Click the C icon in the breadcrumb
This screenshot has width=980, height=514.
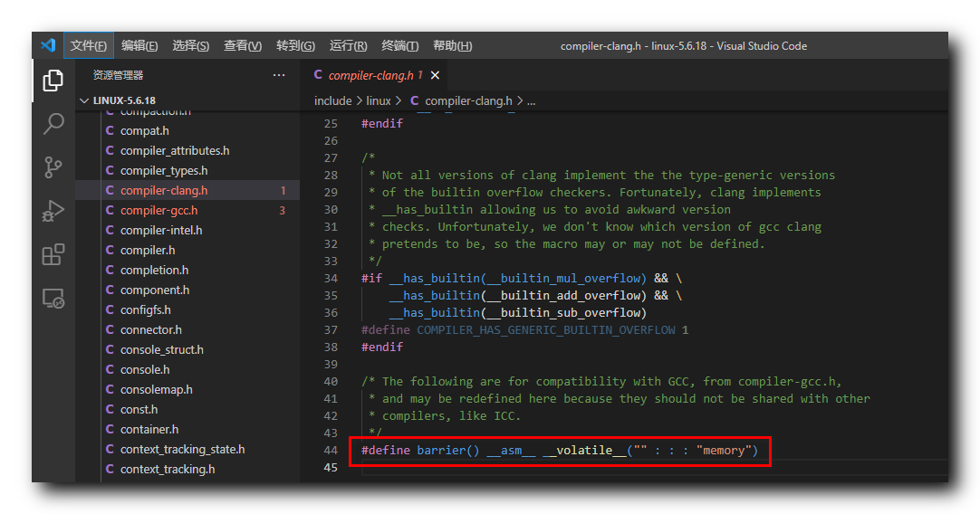pos(415,100)
